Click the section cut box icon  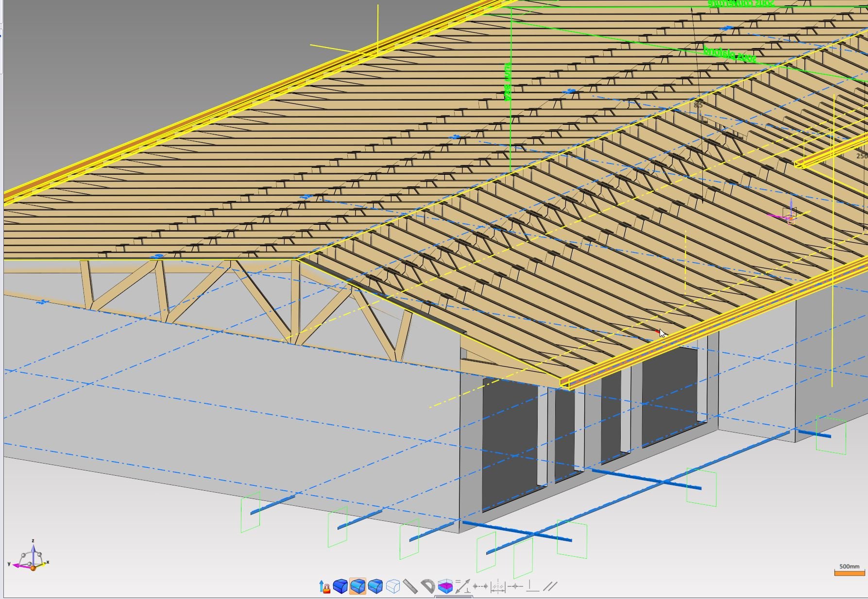[445, 586]
